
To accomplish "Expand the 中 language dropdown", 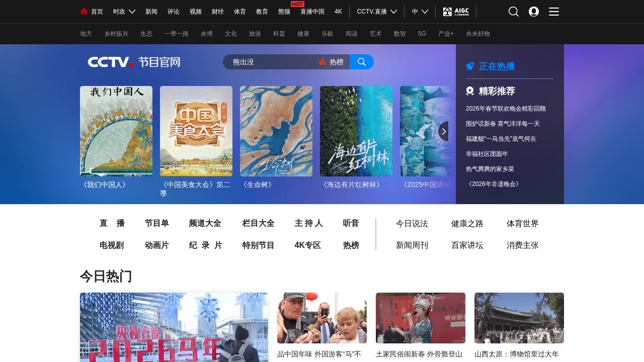I will (419, 11).
